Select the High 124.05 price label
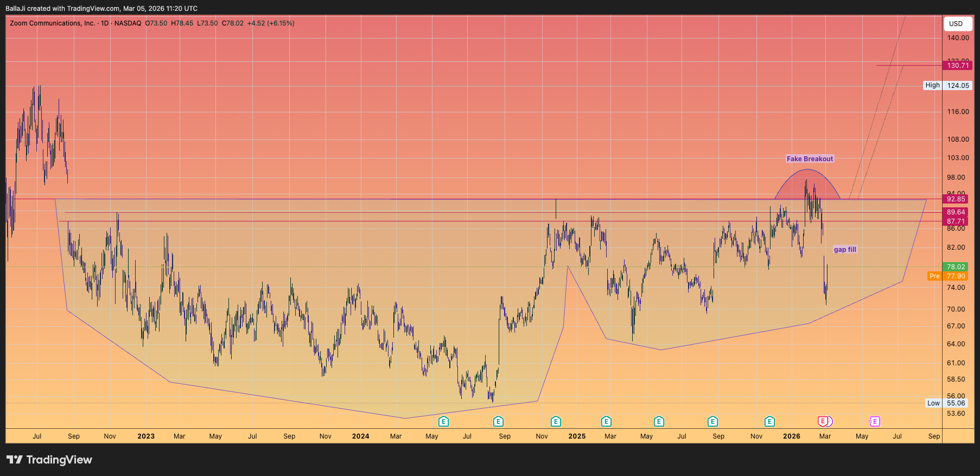The height and width of the screenshot is (476, 980). (947, 85)
